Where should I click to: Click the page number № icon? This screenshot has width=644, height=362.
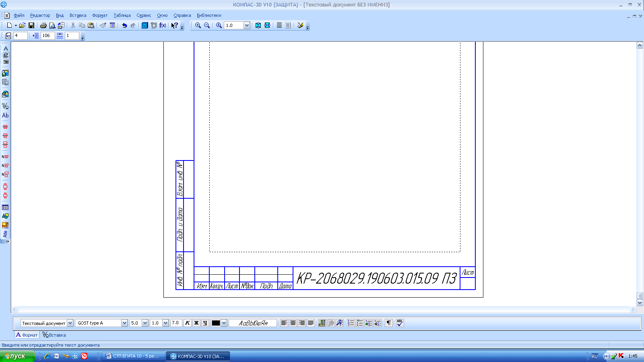8,36
